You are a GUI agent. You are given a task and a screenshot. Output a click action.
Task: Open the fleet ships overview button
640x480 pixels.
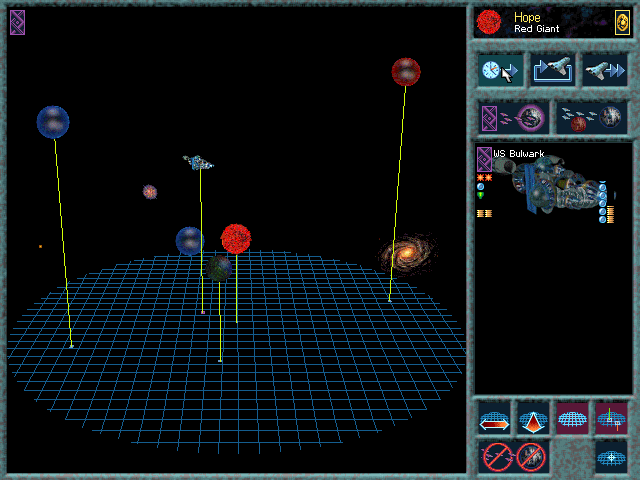(x=513, y=118)
